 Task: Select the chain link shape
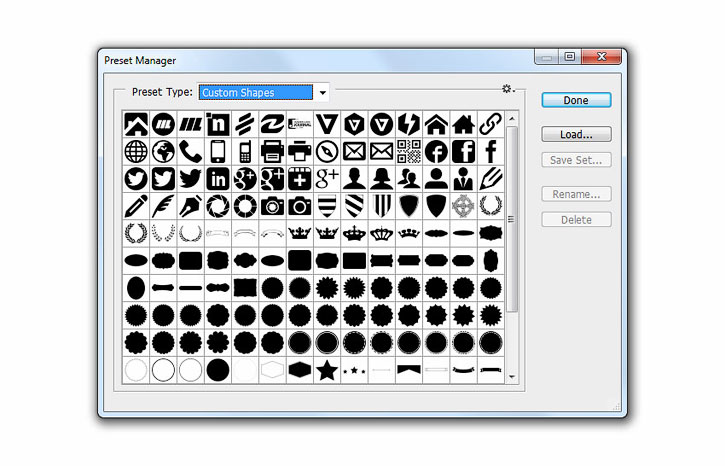(491, 124)
